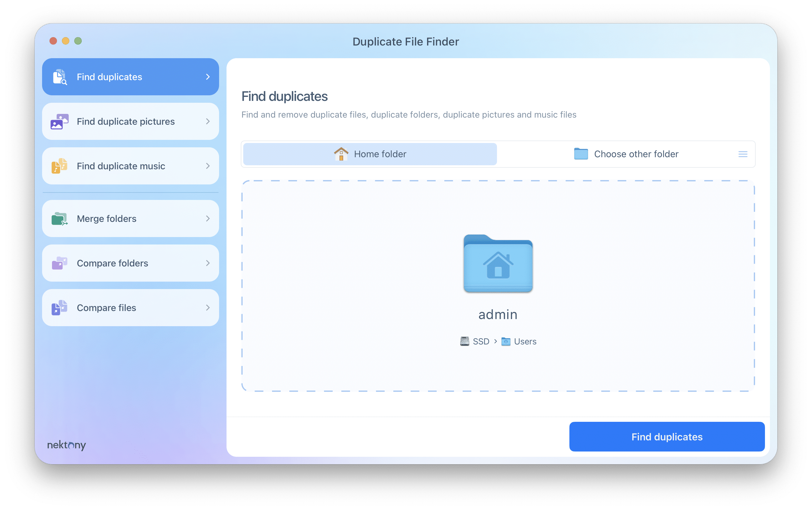Click Find duplicates action button
The height and width of the screenshot is (510, 812).
(x=667, y=437)
